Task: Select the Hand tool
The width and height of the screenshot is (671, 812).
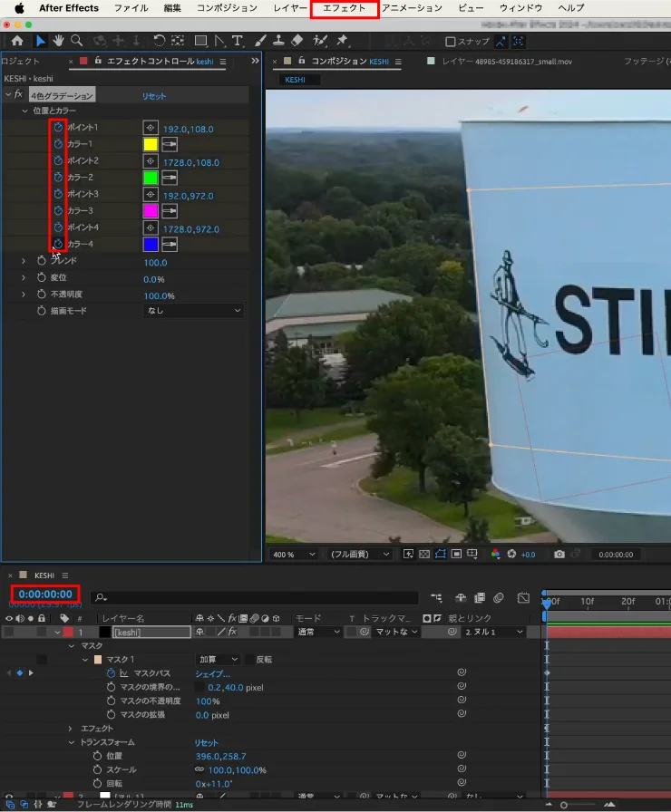Action: click(58, 41)
